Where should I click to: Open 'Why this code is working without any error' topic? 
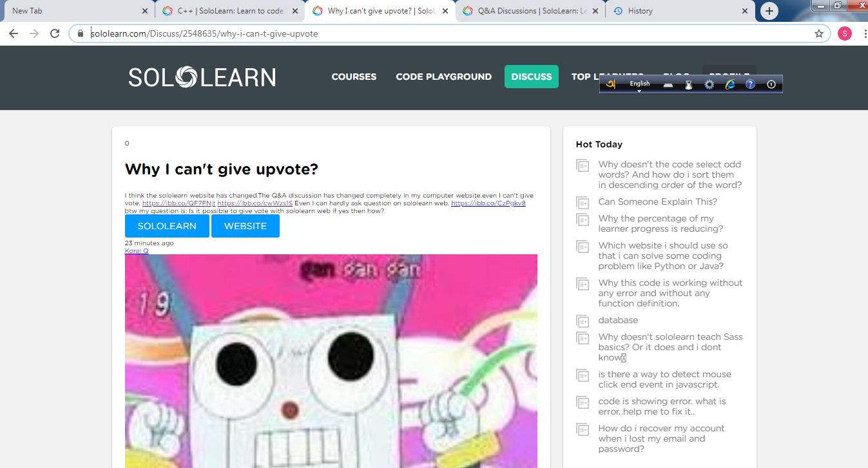[x=670, y=293]
